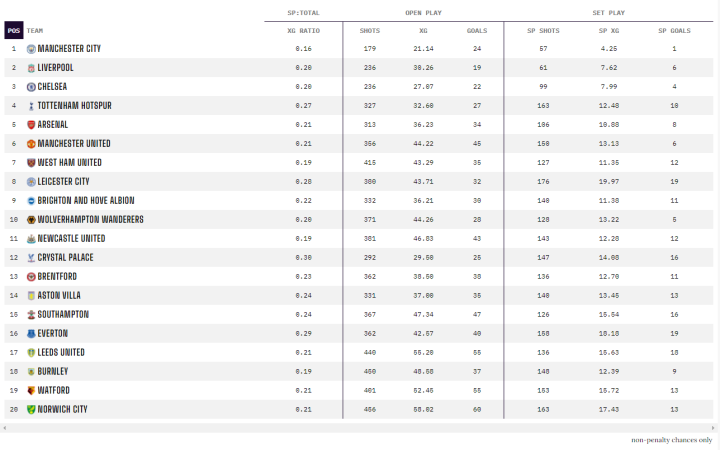
Task: Open the Brighton and Hove Albion team name
Action: 85,200
